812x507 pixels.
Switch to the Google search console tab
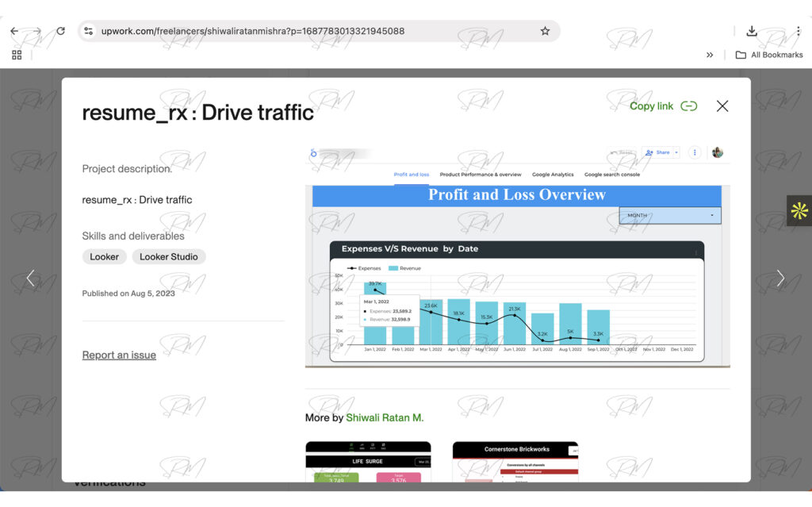(x=612, y=175)
